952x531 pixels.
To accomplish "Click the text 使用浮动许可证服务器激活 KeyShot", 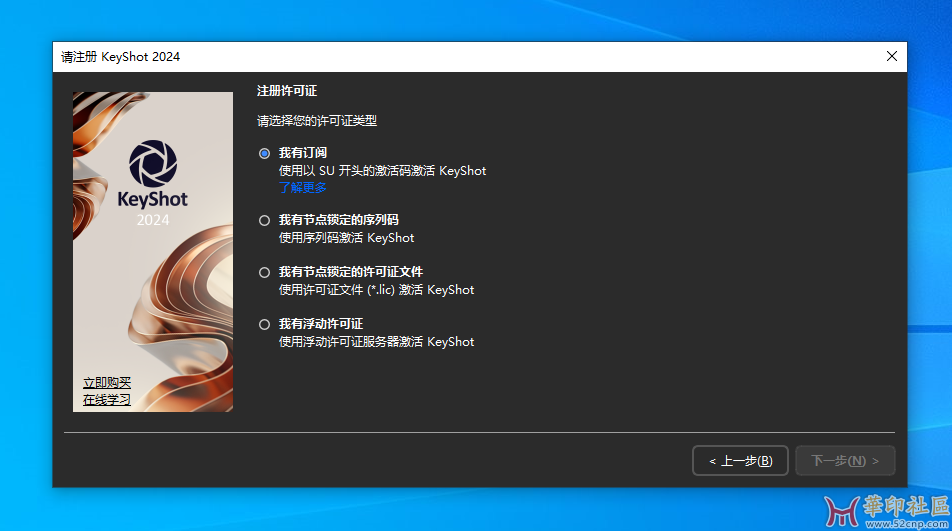I will click(x=376, y=342).
